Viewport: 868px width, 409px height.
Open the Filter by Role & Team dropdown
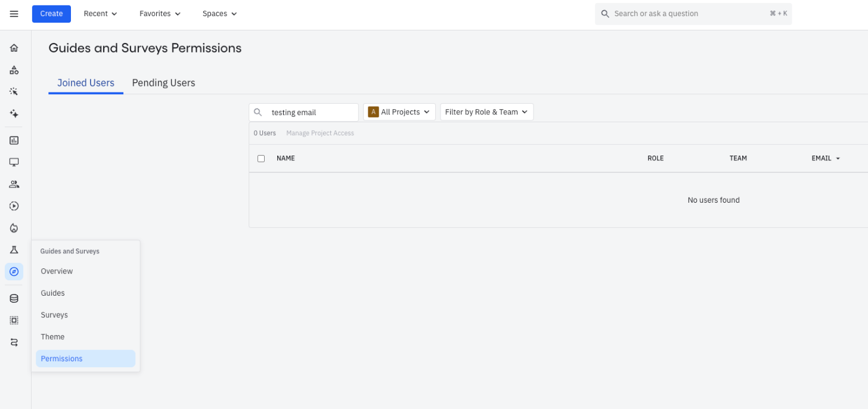[486, 112]
